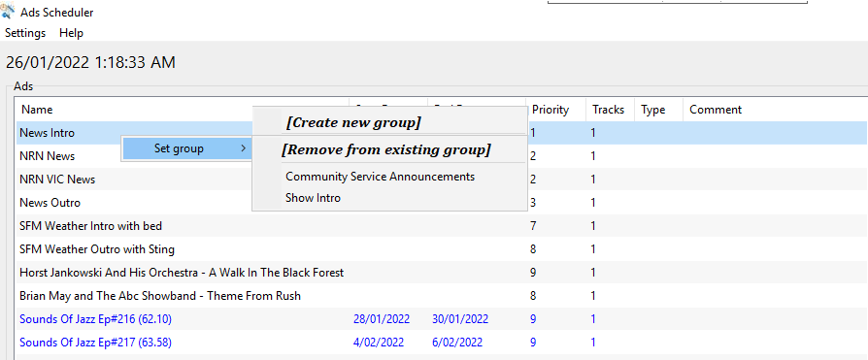Click the Ads Scheduler app icon
Image resolution: width=868 pixels, height=360 pixels.
pos(8,12)
